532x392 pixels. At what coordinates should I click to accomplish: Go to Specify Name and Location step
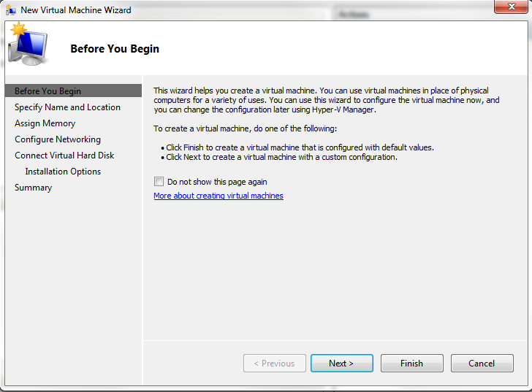(x=67, y=107)
